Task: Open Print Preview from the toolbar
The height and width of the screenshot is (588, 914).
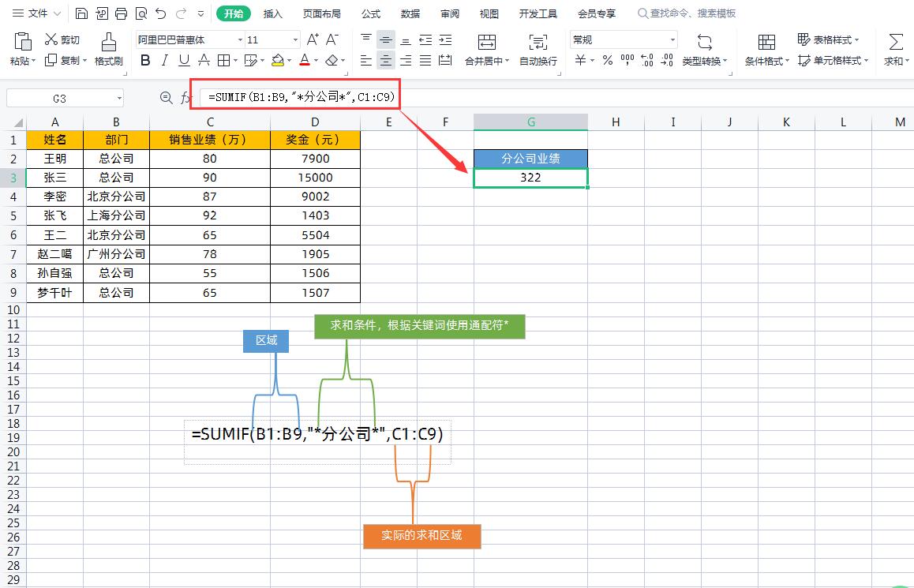Action: [140, 13]
